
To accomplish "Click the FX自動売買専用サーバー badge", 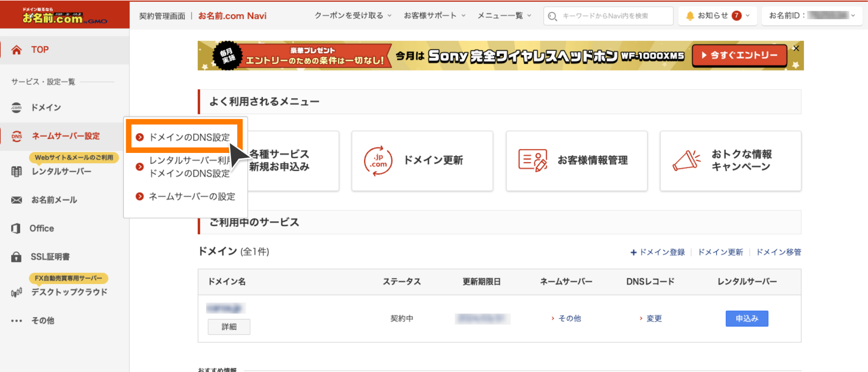I will [68, 278].
